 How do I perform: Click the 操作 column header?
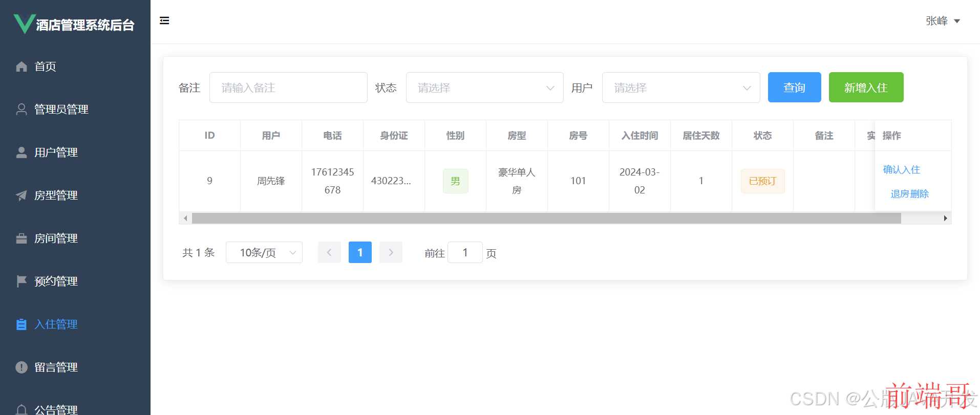click(913, 136)
